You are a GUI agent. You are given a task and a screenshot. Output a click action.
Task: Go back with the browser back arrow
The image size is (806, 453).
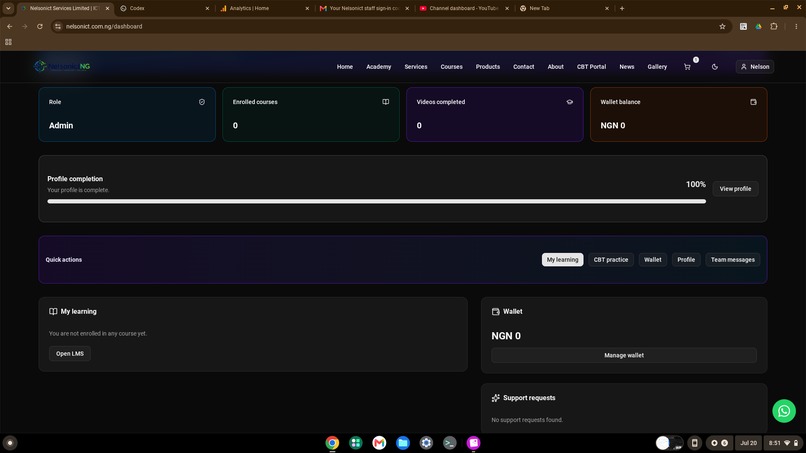[10, 26]
